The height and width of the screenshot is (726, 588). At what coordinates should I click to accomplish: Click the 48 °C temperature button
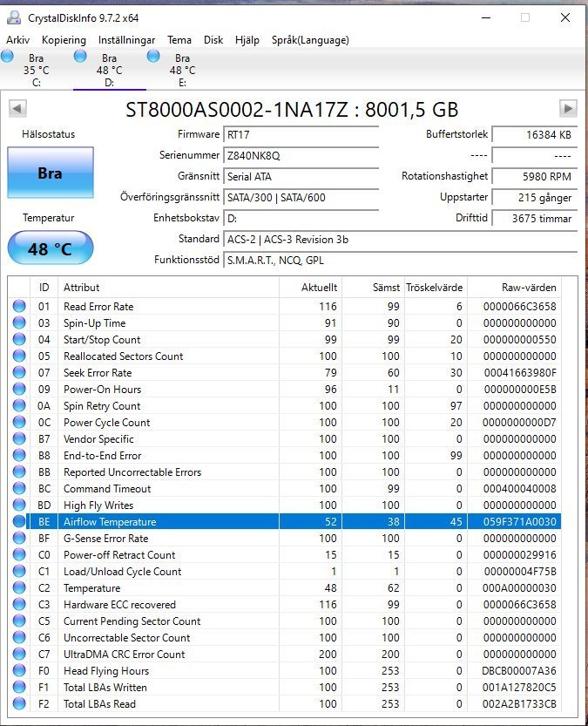tap(51, 248)
